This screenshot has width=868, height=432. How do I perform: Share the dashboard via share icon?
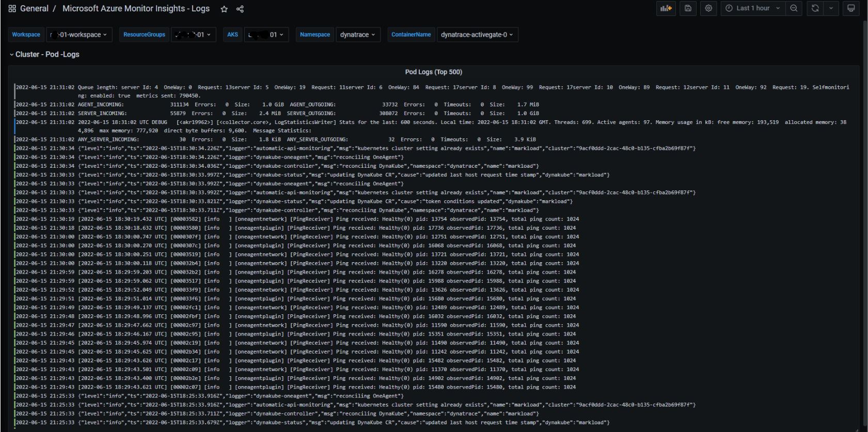tap(240, 9)
